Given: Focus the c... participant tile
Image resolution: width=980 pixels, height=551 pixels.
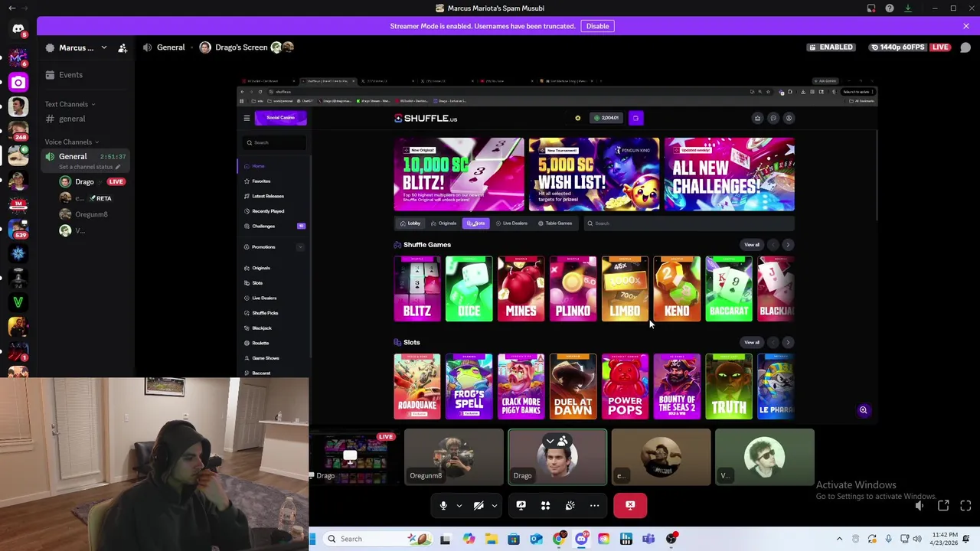Looking at the screenshot, I should point(661,457).
